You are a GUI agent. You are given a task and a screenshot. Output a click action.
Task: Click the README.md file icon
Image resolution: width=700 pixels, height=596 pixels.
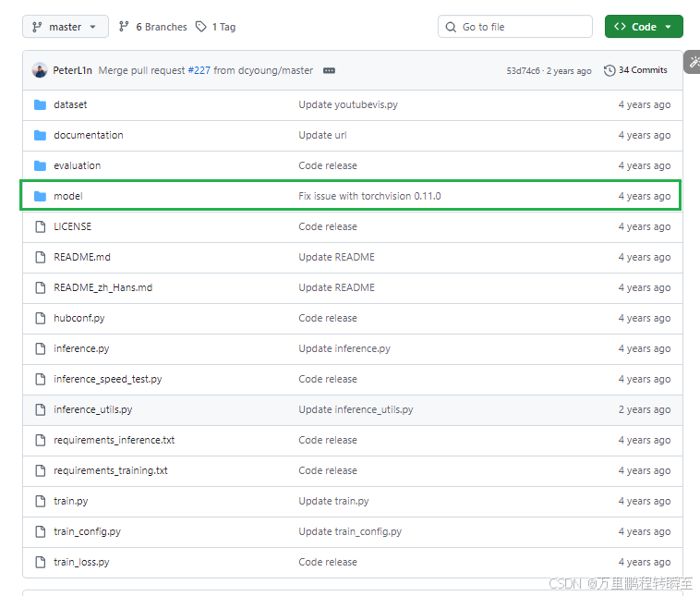click(41, 257)
